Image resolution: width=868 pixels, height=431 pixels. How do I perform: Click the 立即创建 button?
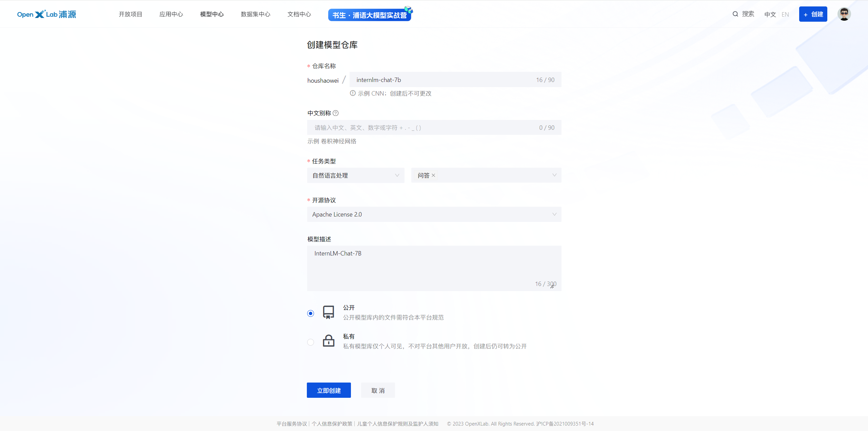pos(329,390)
